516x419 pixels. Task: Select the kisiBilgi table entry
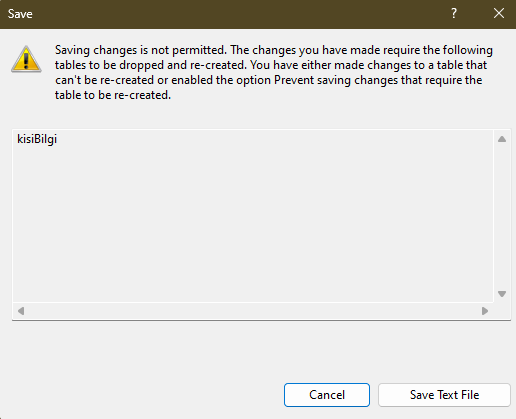coord(37,139)
